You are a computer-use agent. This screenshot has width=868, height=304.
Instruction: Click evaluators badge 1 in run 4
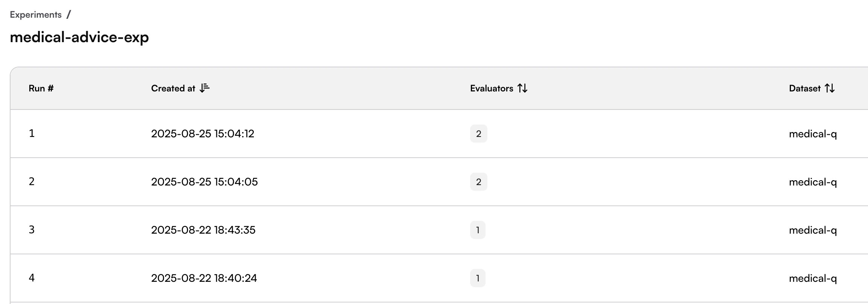tap(478, 278)
